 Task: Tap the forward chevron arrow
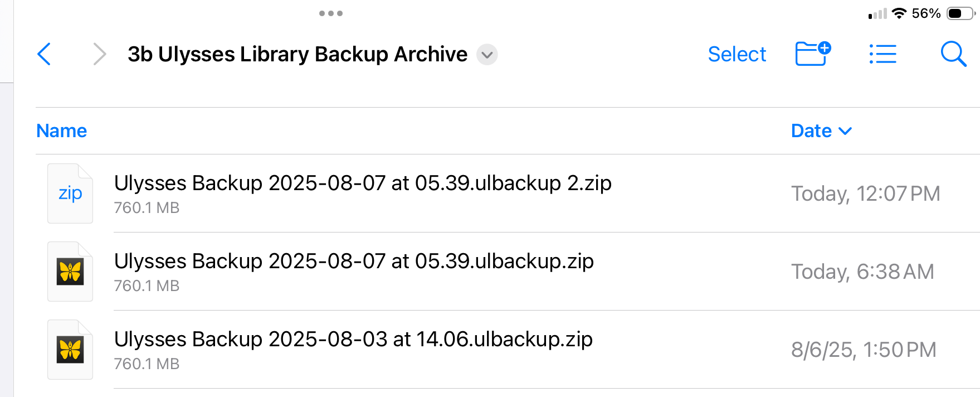tap(99, 54)
